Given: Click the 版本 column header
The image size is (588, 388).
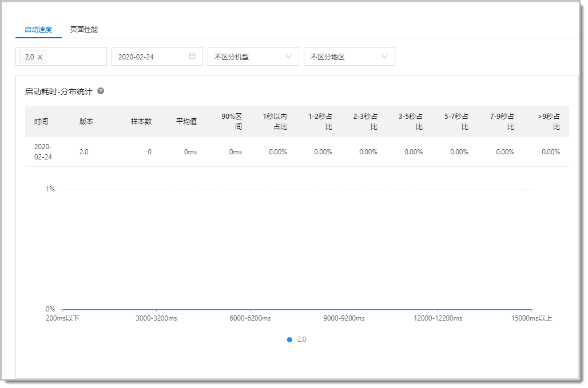Looking at the screenshot, I should 86,121.
